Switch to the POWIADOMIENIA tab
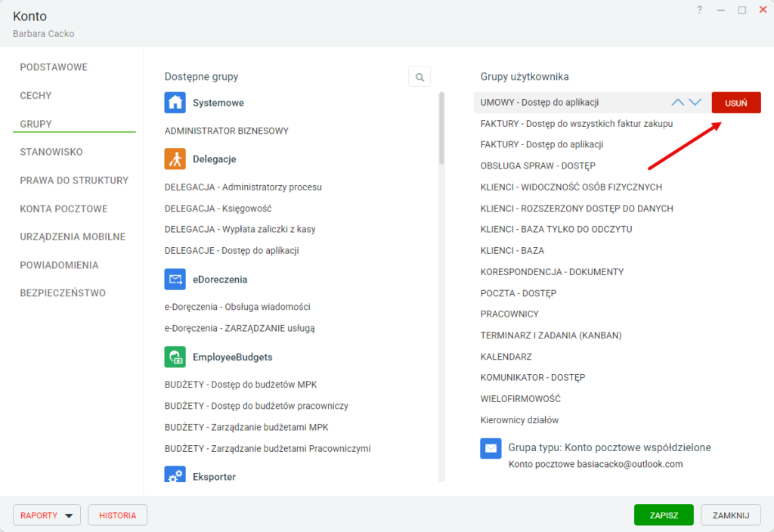Screen dimensions: 774x532 point(59,265)
